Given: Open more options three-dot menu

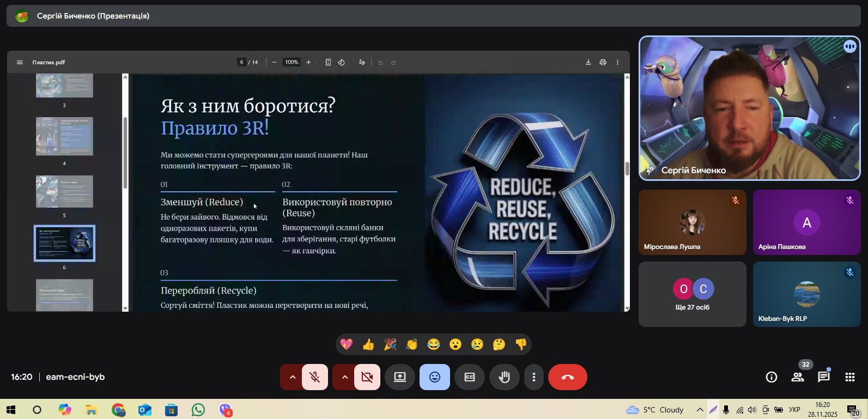Looking at the screenshot, I should (x=534, y=377).
